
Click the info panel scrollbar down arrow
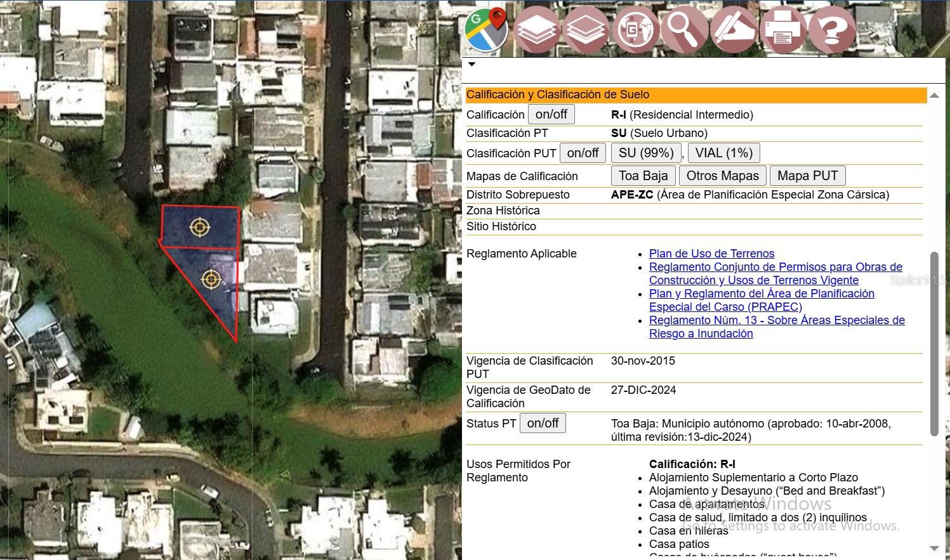point(934,549)
